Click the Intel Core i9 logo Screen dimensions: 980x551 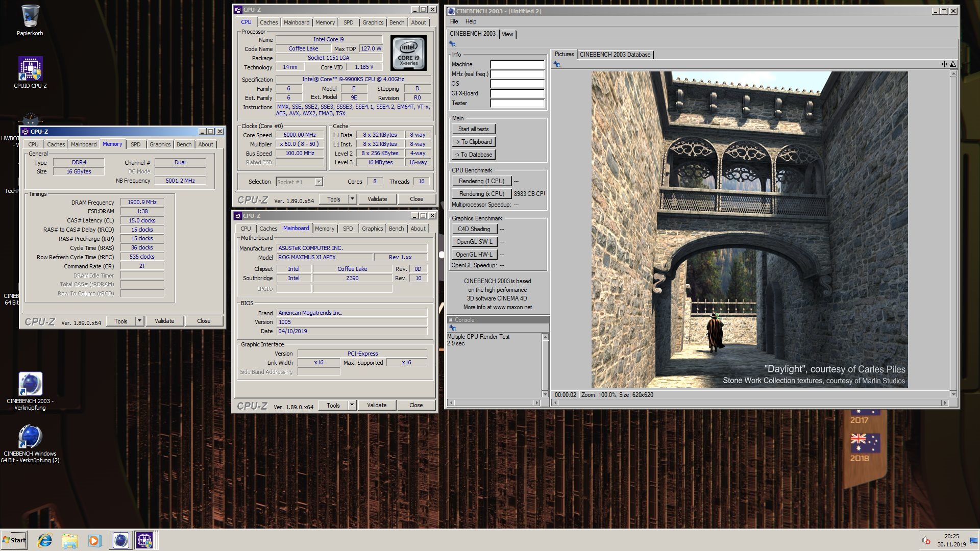[408, 53]
